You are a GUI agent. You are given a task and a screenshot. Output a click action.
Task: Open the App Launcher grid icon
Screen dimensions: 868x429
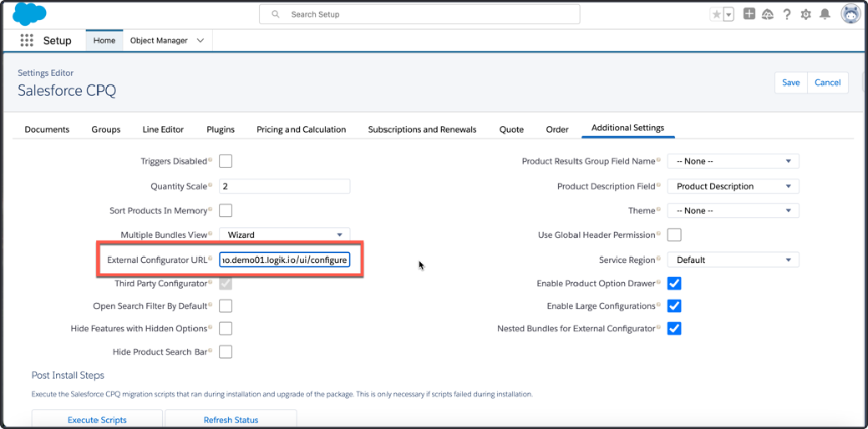(x=27, y=40)
